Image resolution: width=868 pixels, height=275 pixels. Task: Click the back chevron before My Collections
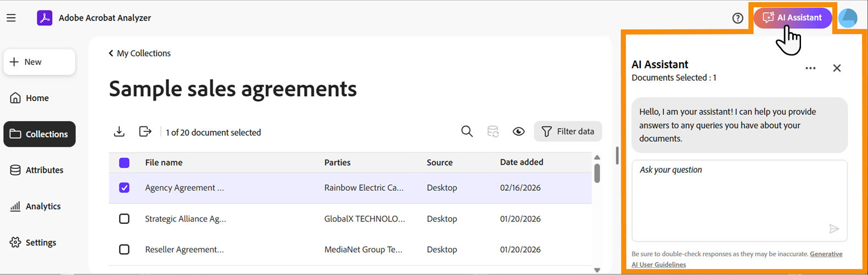pyautogui.click(x=111, y=53)
